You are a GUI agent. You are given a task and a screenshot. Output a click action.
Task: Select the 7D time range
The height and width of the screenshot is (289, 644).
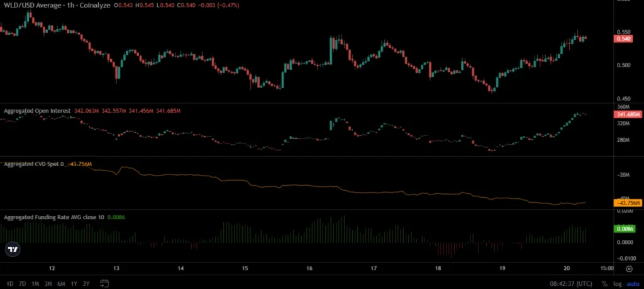click(23, 284)
